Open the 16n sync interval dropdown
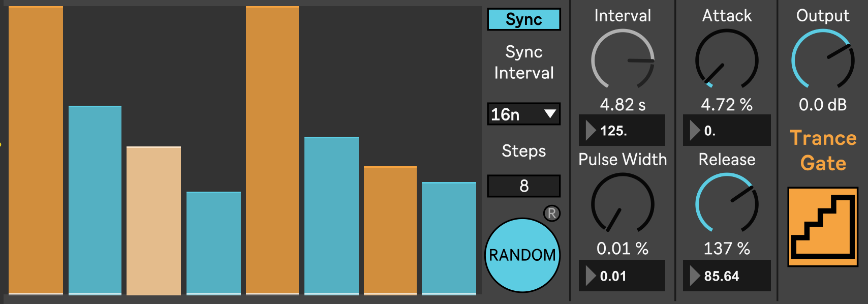868x304 pixels. click(x=523, y=114)
